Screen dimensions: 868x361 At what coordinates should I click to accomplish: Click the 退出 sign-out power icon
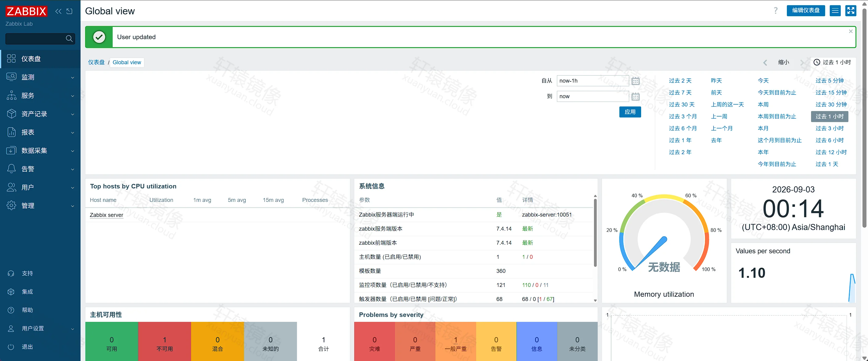point(11,347)
